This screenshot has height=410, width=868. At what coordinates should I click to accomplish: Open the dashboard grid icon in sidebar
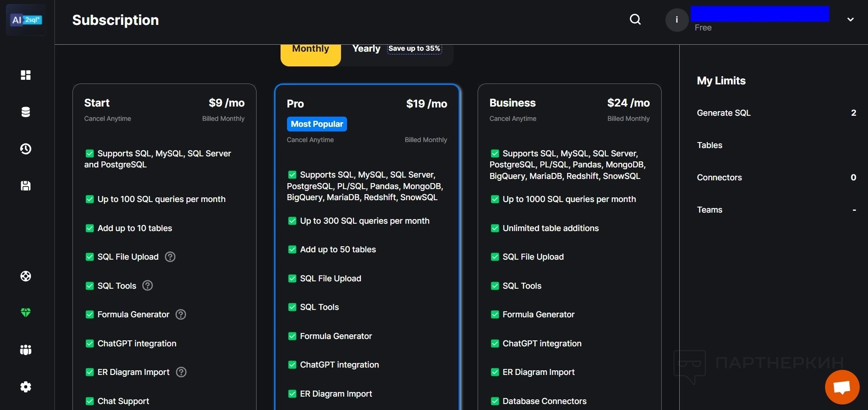(26, 75)
